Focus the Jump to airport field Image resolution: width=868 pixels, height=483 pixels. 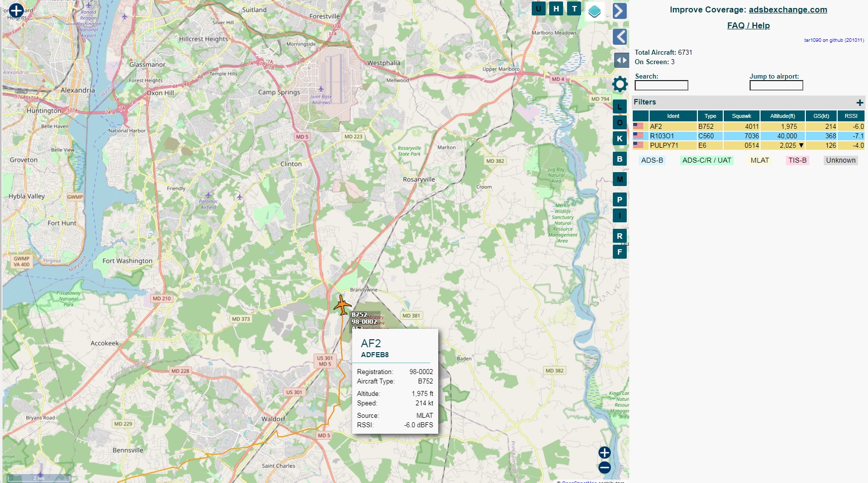click(x=776, y=86)
